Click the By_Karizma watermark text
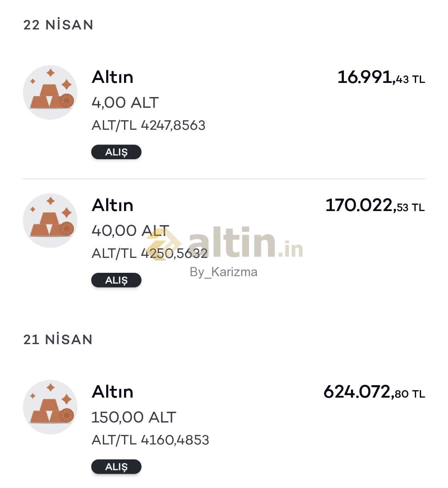 [224, 272]
